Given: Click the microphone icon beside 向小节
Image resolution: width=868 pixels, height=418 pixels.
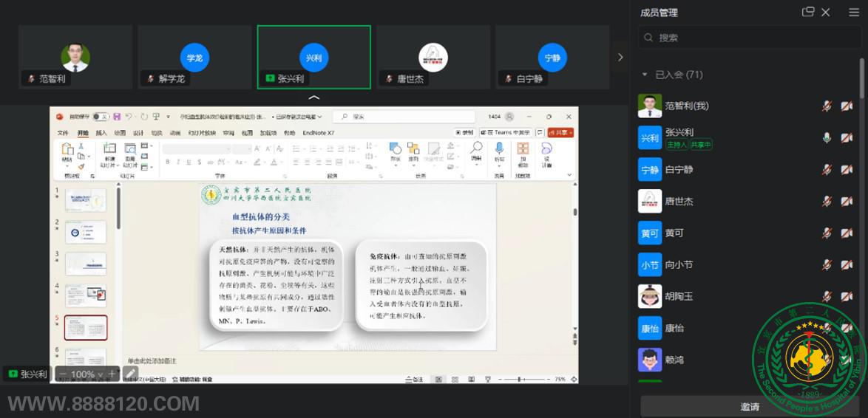Looking at the screenshot, I should (x=827, y=265).
